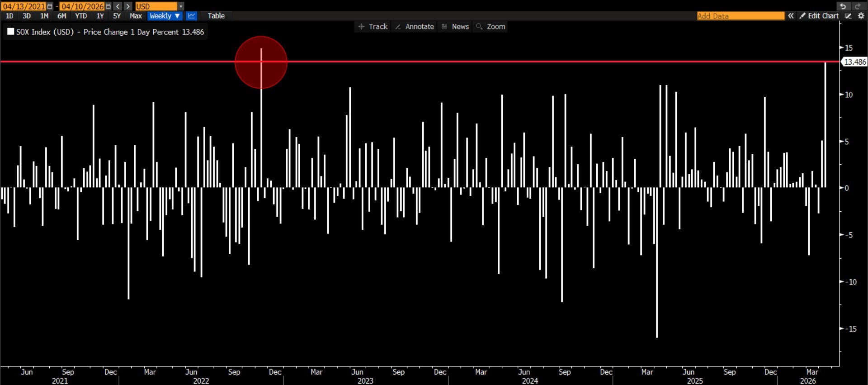This screenshot has height=385, width=868.
Task: Shift date range back with left arrow
Action: 118,6
